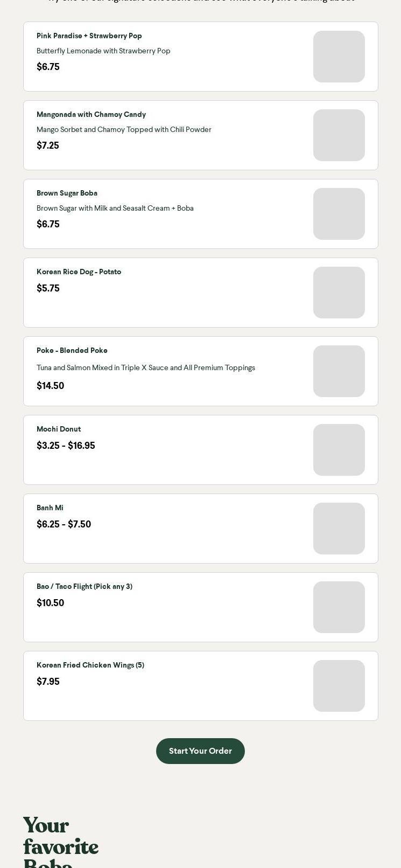Click the Brown Sugar Boba image thumbnail
The width and height of the screenshot is (401, 868).
click(x=339, y=214)
